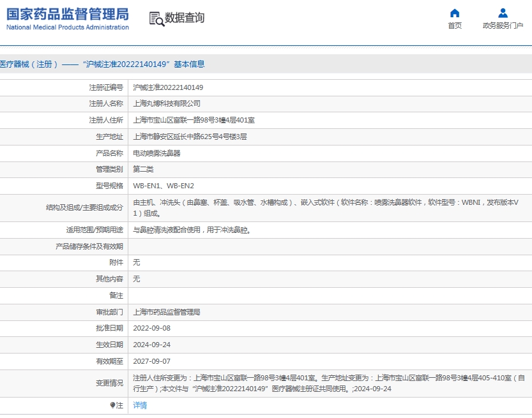Screen dimensions: 532x418
Task: Click the 注册人名称 row label
Action: pos(106,103)
